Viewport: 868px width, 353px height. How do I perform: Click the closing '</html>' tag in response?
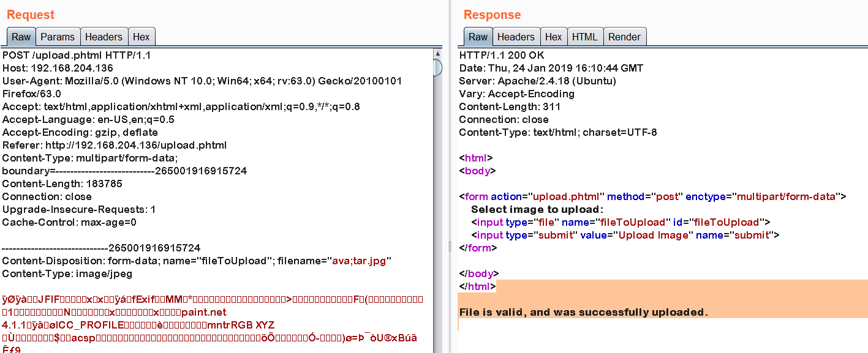coord(478,286)
